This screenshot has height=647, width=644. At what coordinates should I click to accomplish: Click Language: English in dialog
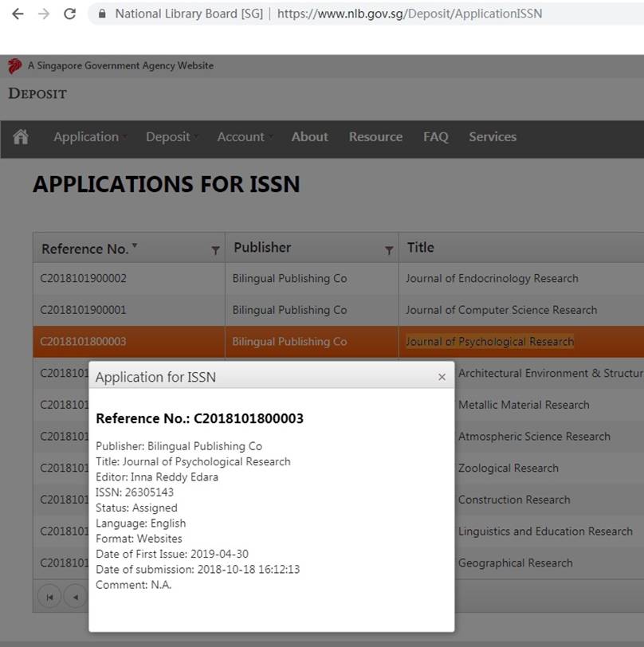point(141,523)
